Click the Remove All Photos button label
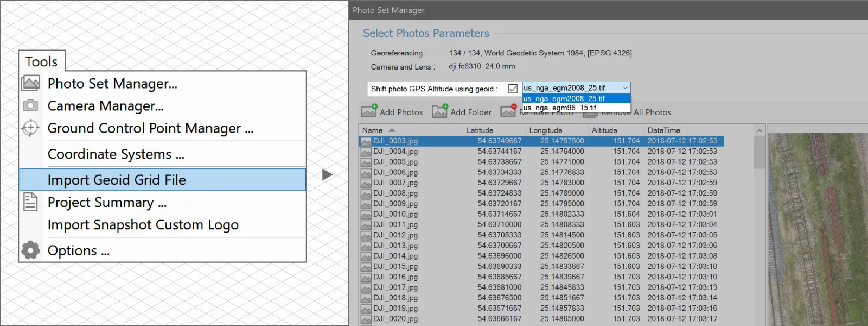The height and width of the screenshot is (326, 868). 636,112
